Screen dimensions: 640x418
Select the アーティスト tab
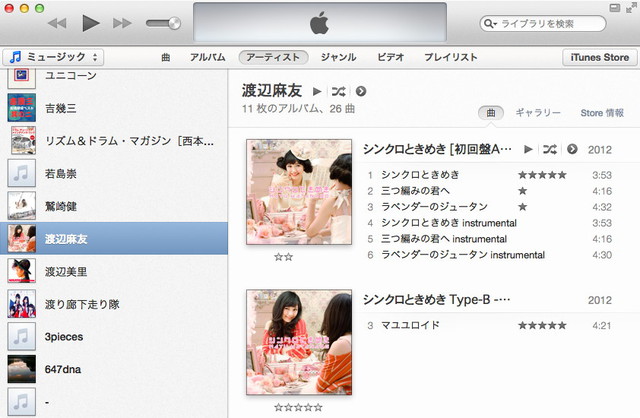[273, 57]
